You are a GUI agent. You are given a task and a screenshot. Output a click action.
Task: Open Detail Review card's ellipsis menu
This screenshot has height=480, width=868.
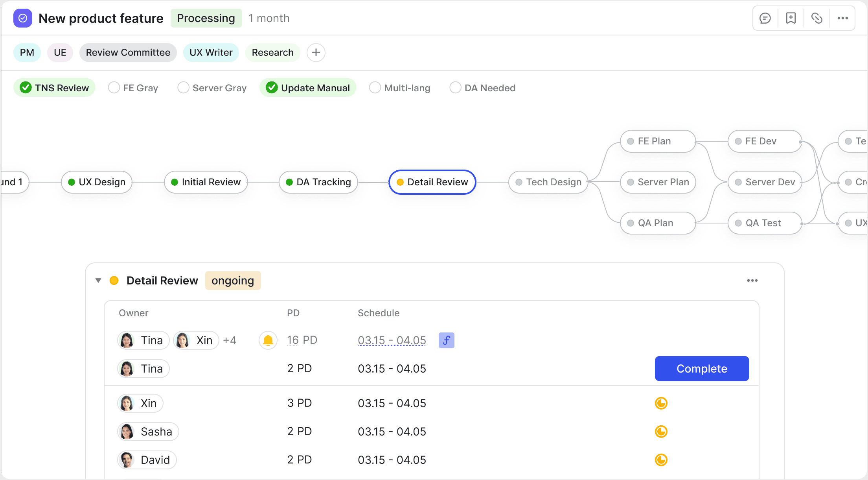coord(752,280)
